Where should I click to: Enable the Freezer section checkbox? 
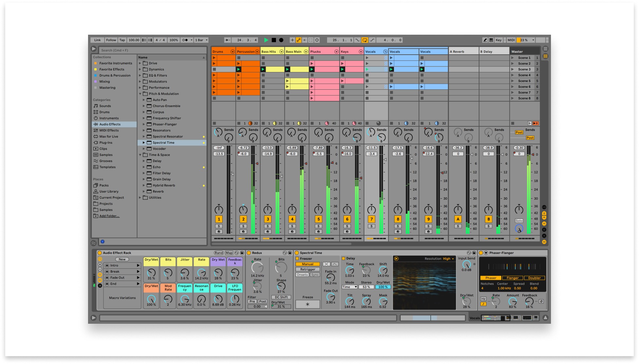click(298, 259)
